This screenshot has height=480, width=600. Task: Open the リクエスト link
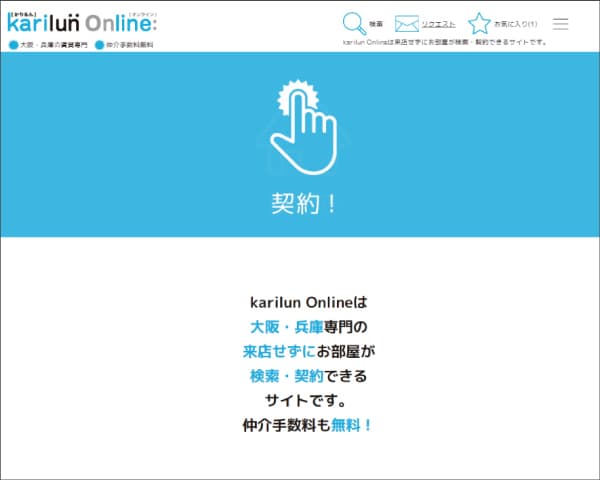[x=439, y=24]
